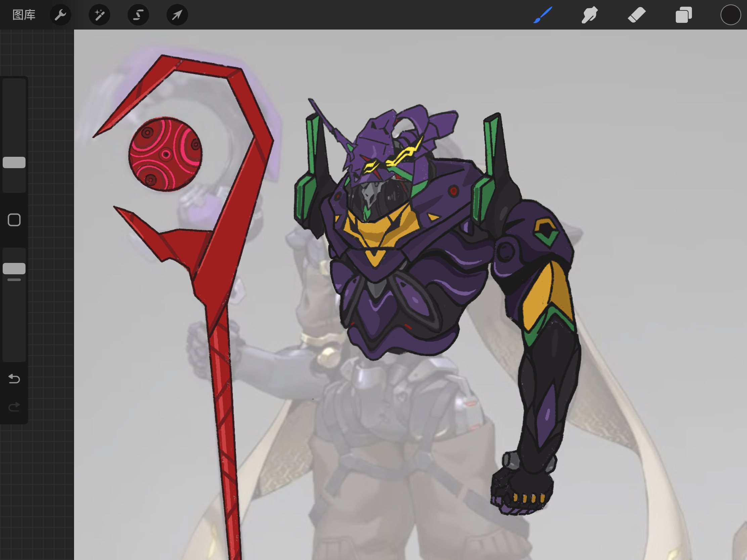Redo with the greyed forward arrow
Screen dimensions: 747x560
(14, 407)
